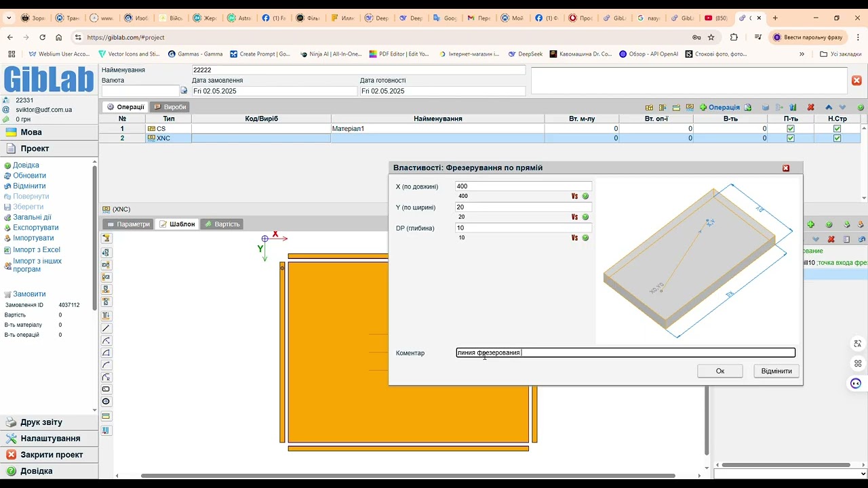868x488 pixels.
Task: Open browser extensions puzzle icon
Action: [x=734, y=37]
